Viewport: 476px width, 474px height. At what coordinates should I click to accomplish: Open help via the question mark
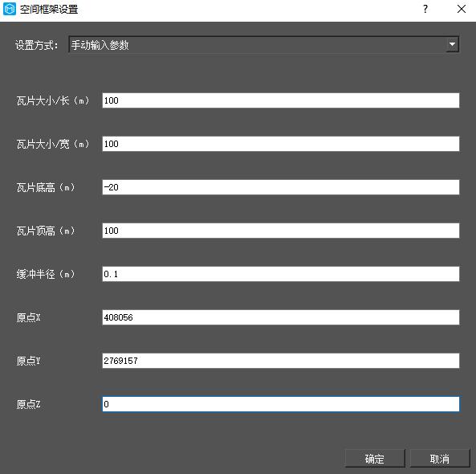pos(425,9)
